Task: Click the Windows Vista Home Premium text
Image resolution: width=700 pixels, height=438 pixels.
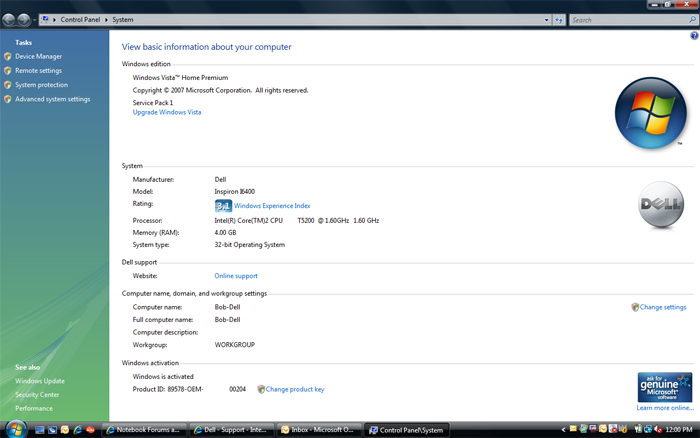Action: [180, 78]
